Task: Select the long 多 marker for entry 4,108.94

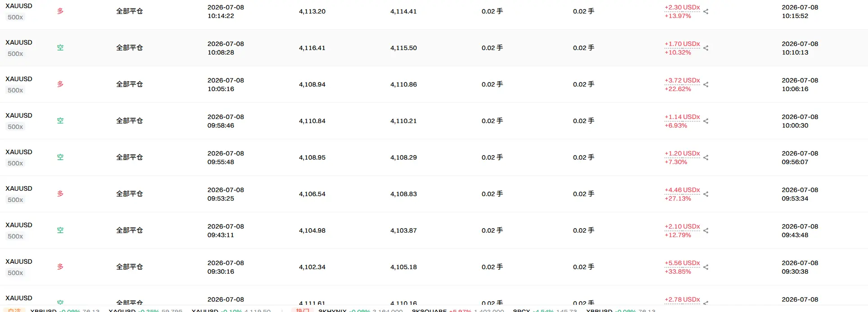Action: click(x=60, y=84)
